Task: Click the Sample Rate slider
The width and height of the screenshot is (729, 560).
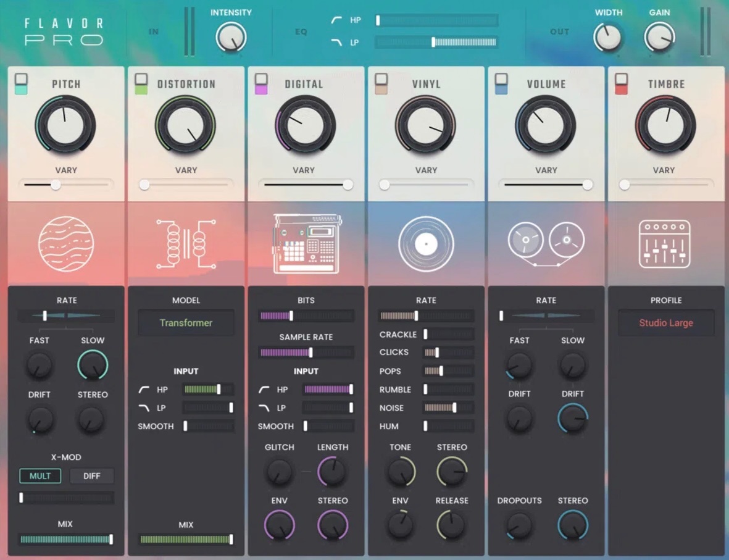Action: click(306, 352)
